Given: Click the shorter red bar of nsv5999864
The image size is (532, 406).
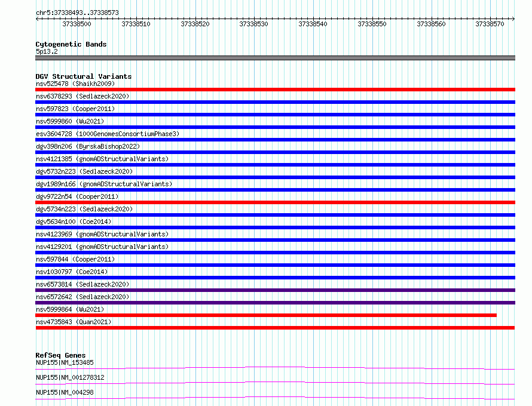Looking at the screenshot, I should (266, 315).
